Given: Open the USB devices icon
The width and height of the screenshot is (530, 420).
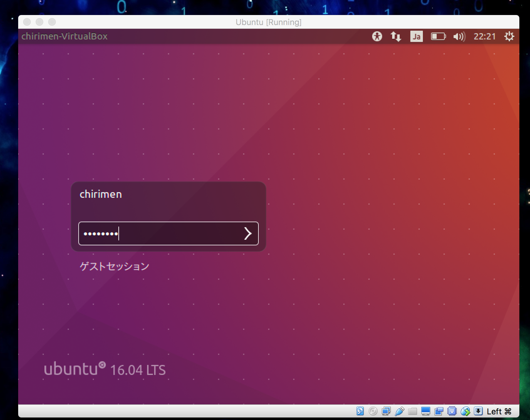Looking at the screenshot, I should tap(399, 411).
